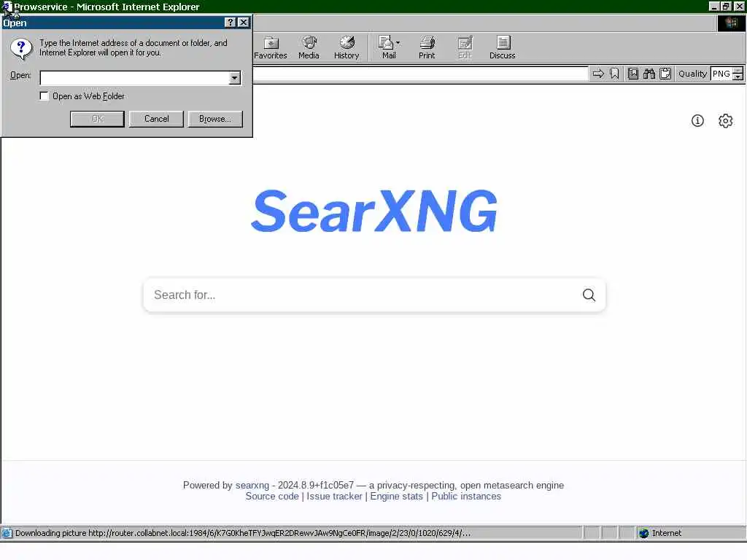Click the clipboard icon near Quality
The image size is (747, 560).
(665, 74)
